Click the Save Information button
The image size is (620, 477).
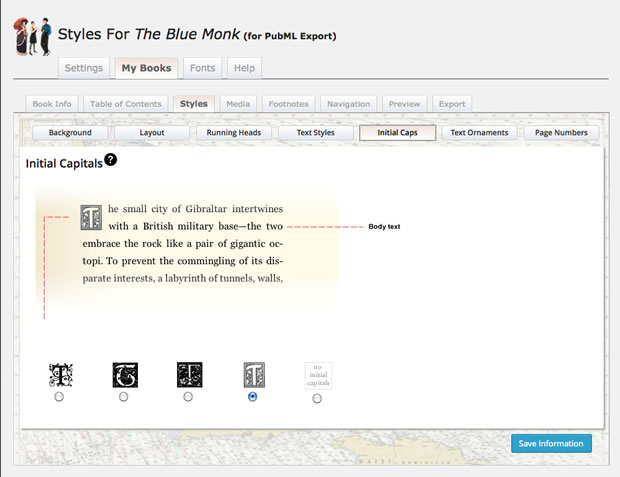pos(551,443)
